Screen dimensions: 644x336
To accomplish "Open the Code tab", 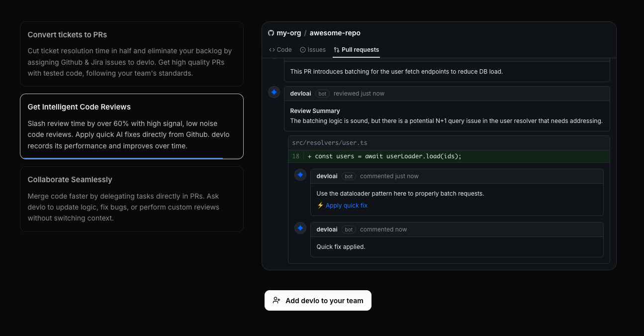I will tap(280, 50).
